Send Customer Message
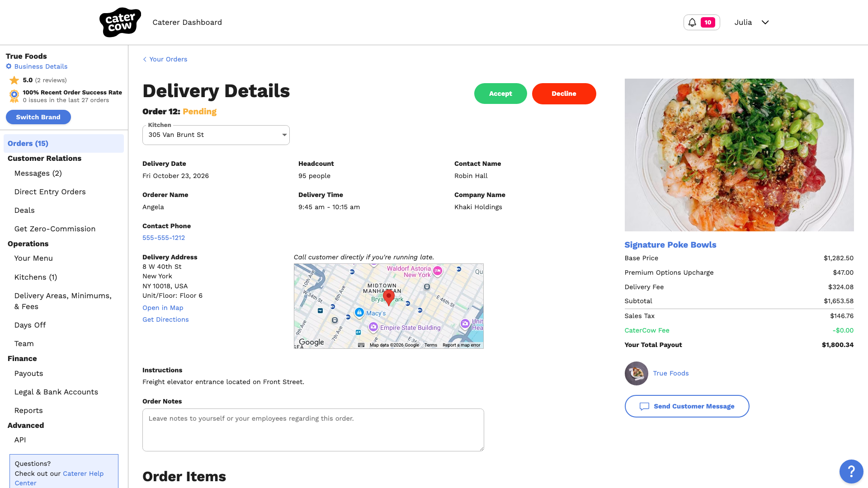868x488 pixels. (x=687, y=406)
